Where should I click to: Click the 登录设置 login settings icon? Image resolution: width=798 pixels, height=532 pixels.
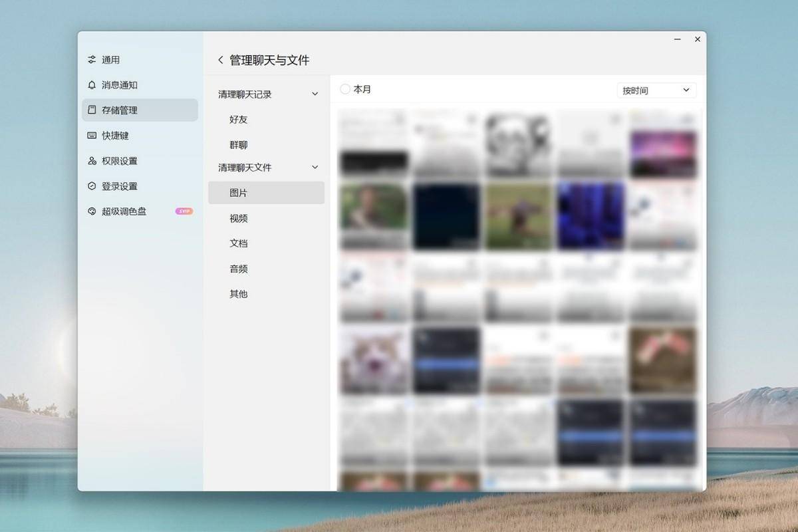[x=92, y=186]
